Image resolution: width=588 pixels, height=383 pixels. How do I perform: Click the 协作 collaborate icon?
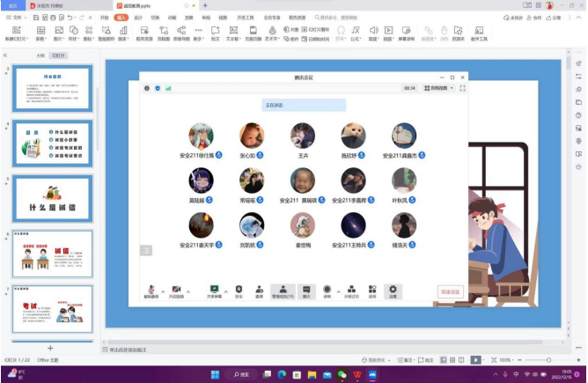click(534, 18)
